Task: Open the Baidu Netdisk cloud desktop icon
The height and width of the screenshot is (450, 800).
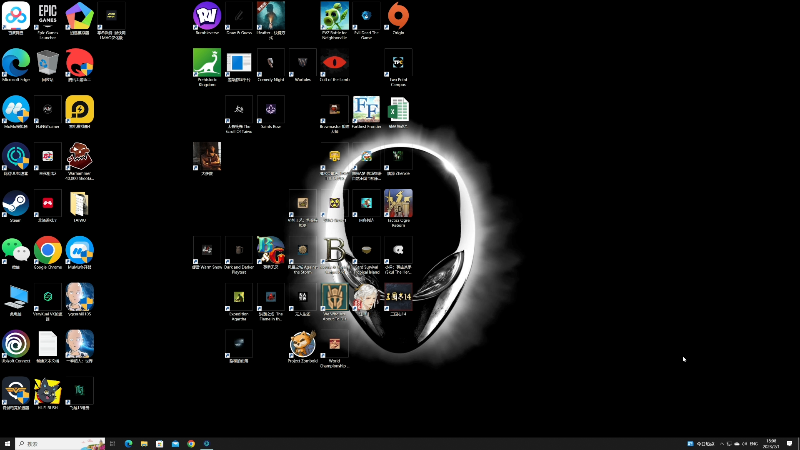Action: coord(16,16)
